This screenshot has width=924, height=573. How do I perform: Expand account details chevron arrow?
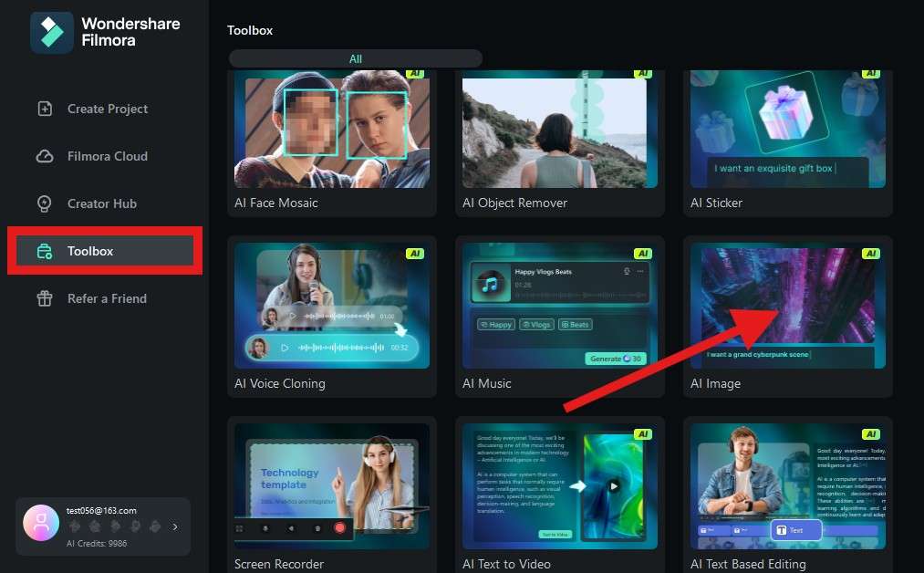click(x=175, y=526)
